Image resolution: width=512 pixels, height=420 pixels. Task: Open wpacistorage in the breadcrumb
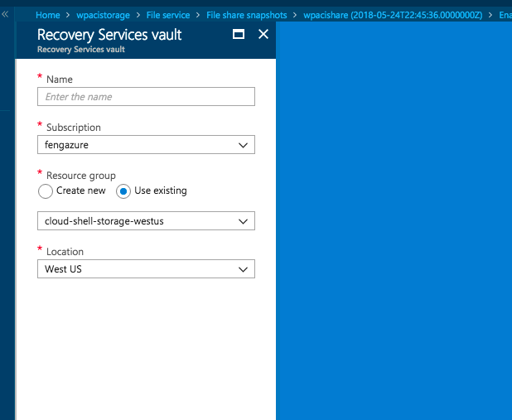pos(103,15)
